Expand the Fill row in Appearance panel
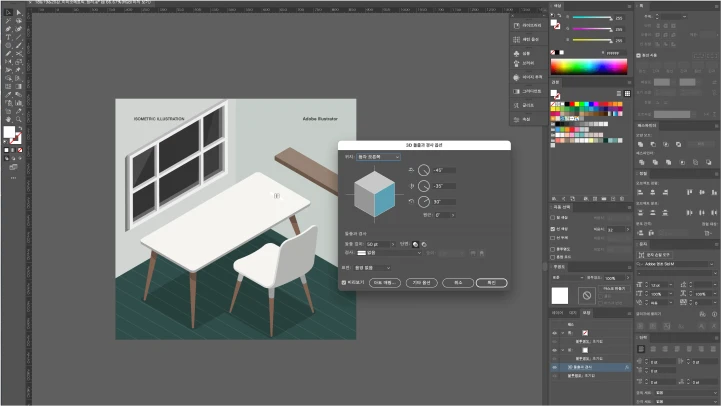This screenshot has height=406, width=721. (562, 350)
